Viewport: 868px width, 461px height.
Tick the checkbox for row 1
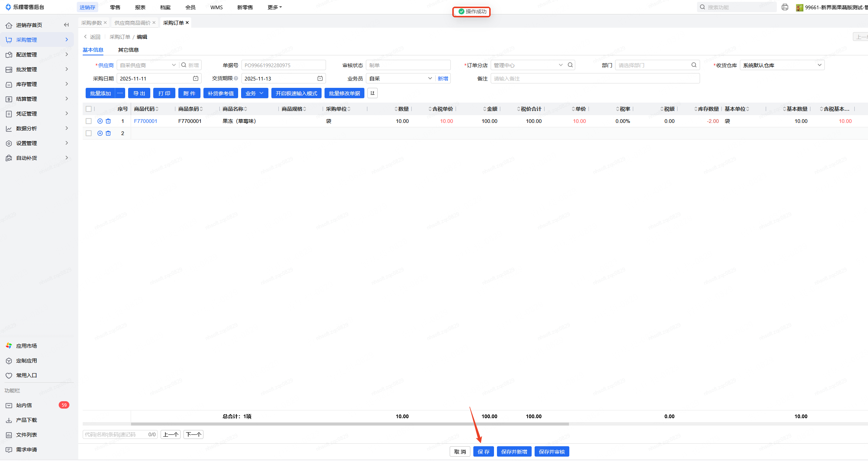point(89,121)
